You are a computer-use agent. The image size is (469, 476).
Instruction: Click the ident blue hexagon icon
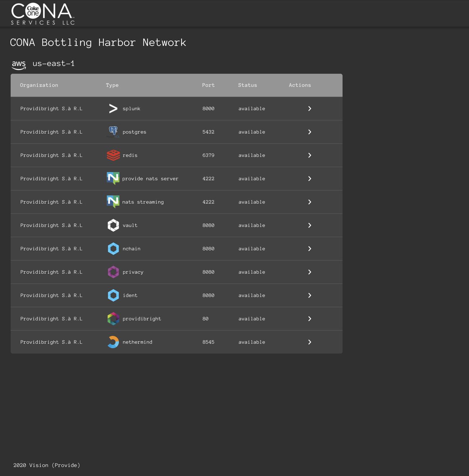click(113, 296)
